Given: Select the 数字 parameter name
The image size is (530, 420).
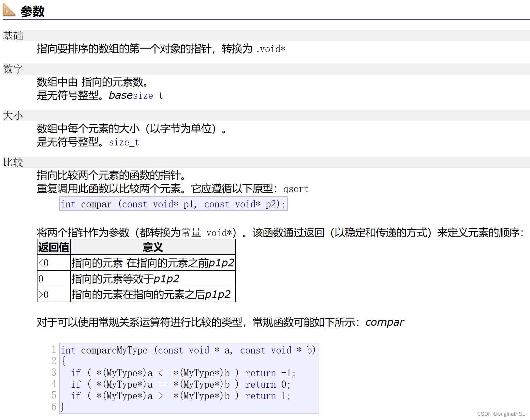Looking at the screenshot, I should [13, 69].
